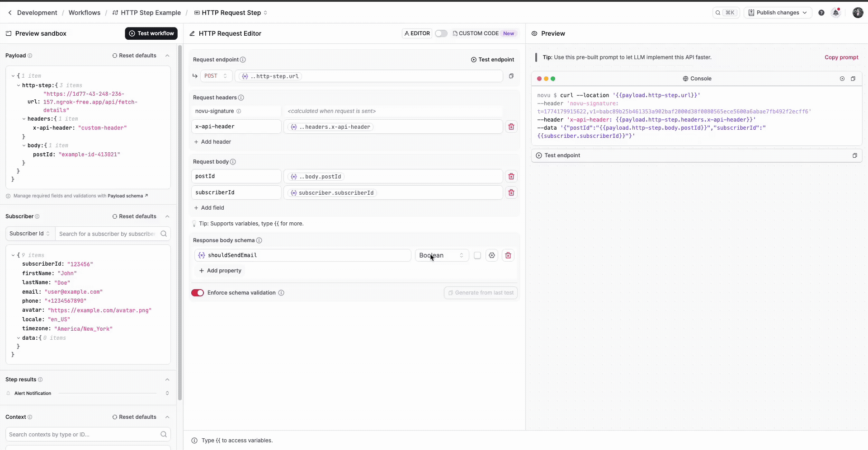868x450 pixels.
Task: Toggle the Editor mode switch
Action: pos(441,33)
